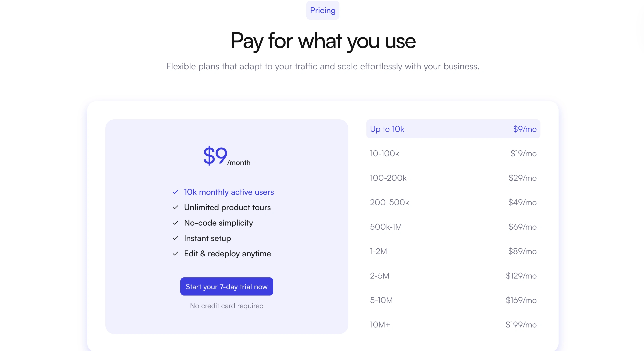Click checkmark next to Unlimited product tours
Image resolution: width=644 pixels, height=351 pixels.
pyautogui.click(x=175, y=207)
